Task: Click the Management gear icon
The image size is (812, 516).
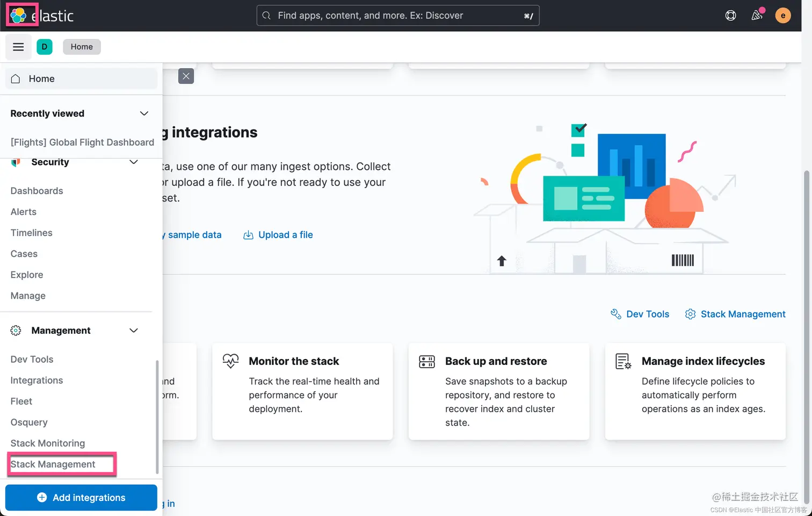Action: (16, 331)
